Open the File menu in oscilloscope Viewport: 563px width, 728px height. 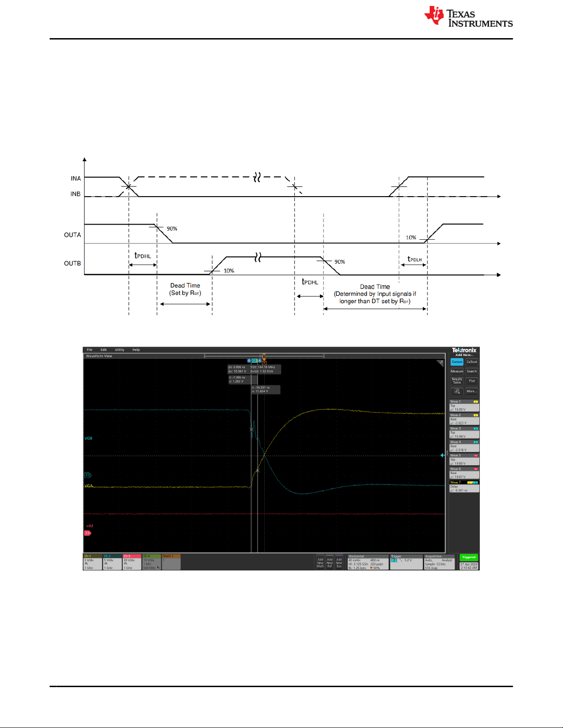[90, 350]
